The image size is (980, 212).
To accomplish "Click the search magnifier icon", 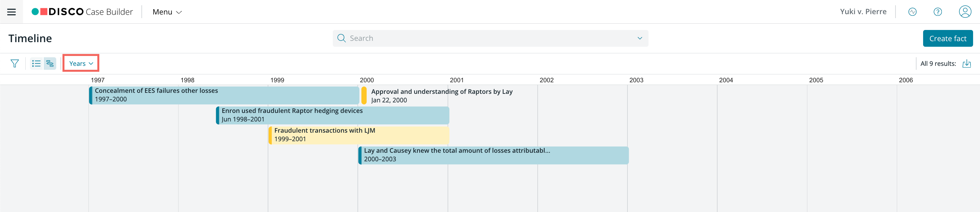I will coord(341,38).
